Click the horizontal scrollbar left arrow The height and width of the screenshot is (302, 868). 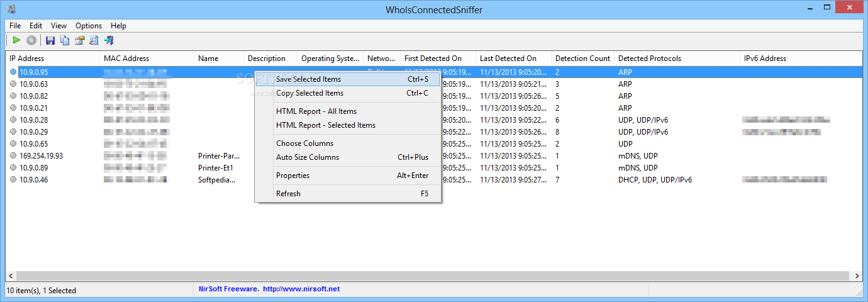(x=11, y=276)
